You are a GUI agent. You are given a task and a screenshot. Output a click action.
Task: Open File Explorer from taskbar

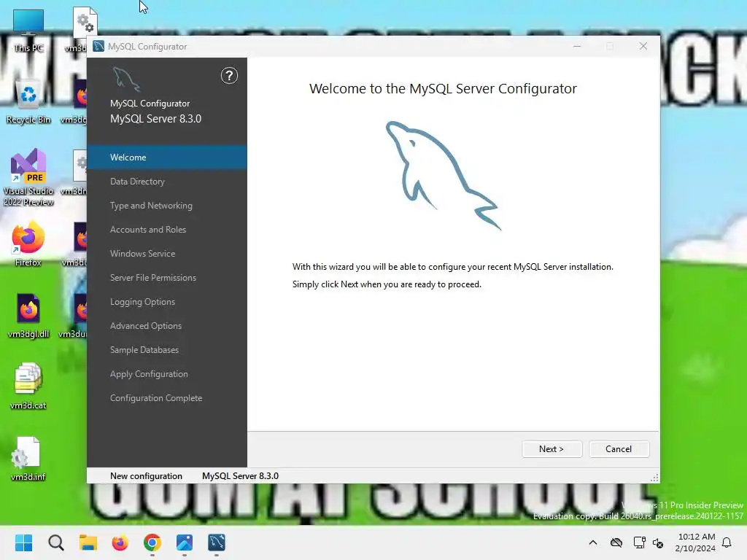click(x=88, y=542)
